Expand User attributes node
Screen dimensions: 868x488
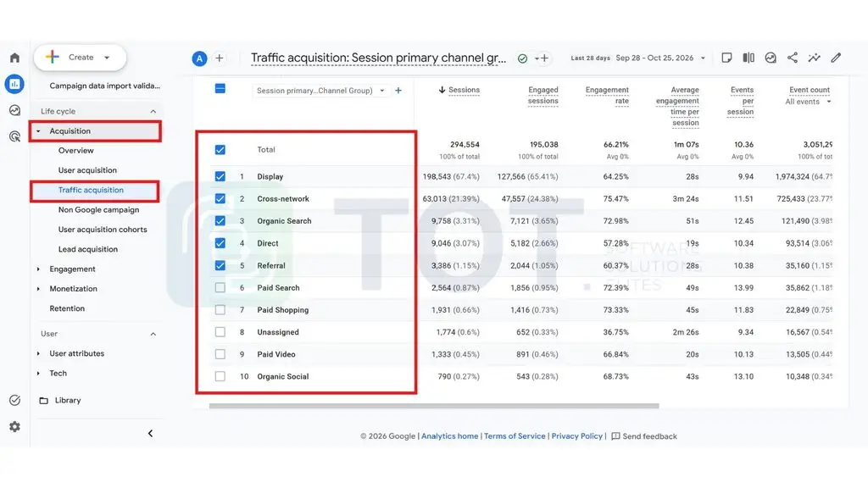[38, 353]
